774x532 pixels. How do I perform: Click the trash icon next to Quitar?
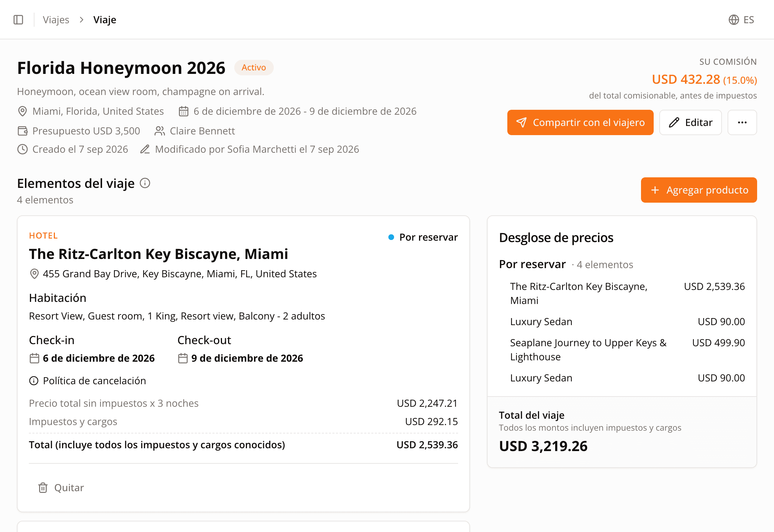(43, 488)
